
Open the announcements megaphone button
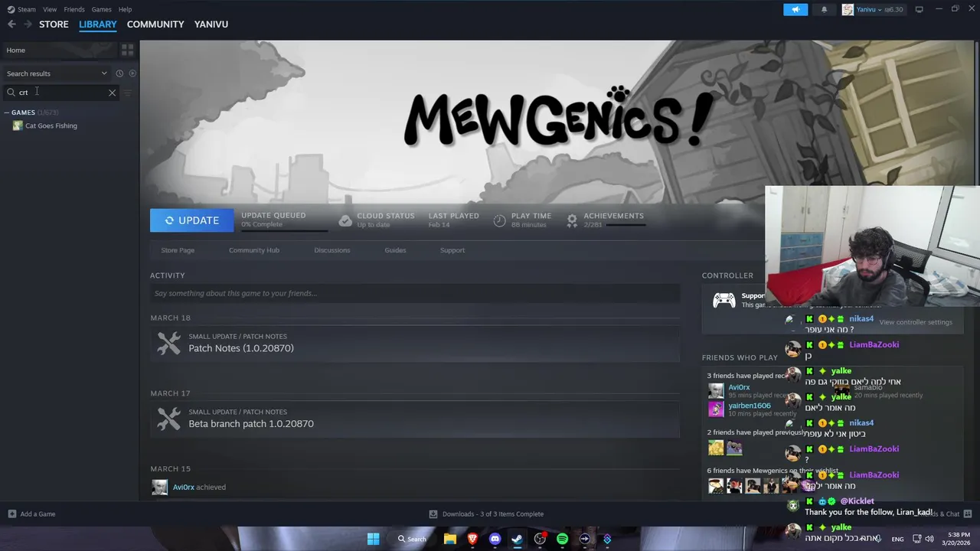[x=795, y=9]
